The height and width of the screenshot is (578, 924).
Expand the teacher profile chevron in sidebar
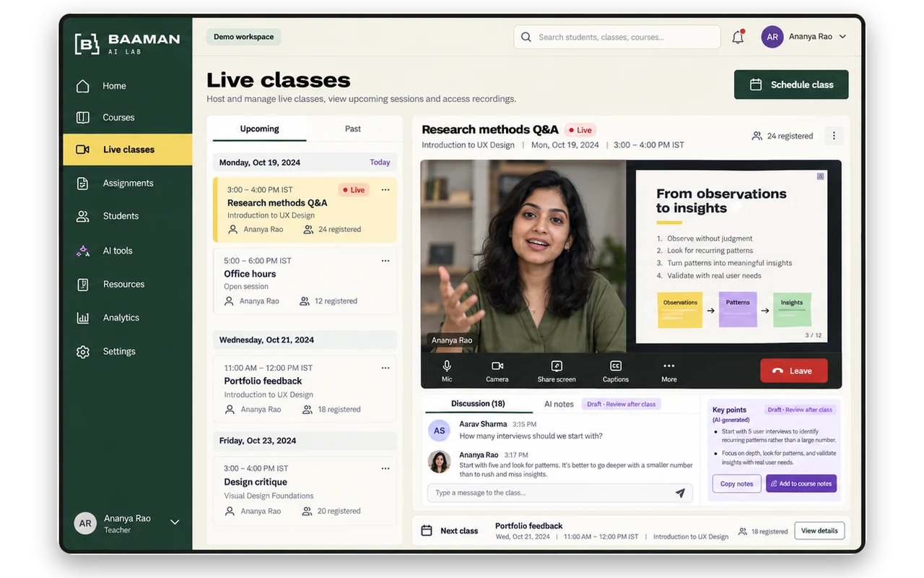pyautogui.click(x=175, y=522)
